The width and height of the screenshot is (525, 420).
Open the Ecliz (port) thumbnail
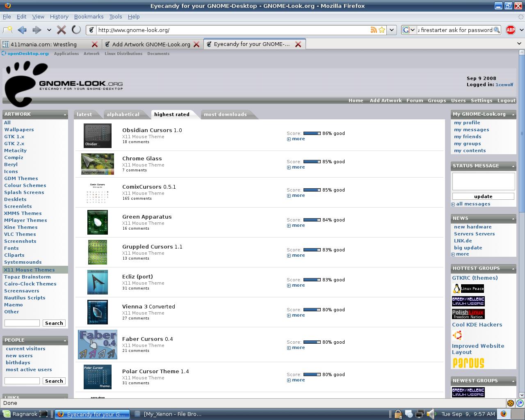coord(98,282)
